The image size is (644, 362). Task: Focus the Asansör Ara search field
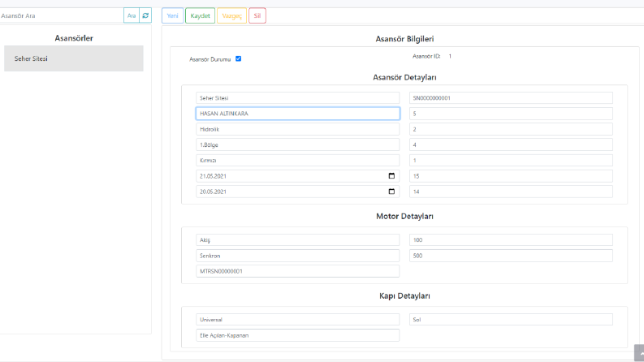point(62,15)
